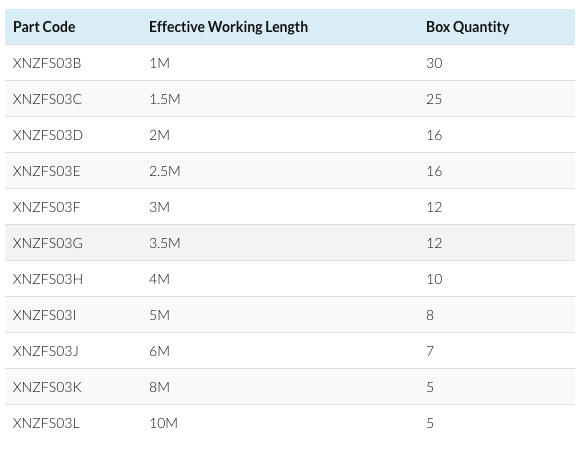Screen dimensions: 586x457
Task: Click box quantity 25 cell
Action: pos(434,99)
